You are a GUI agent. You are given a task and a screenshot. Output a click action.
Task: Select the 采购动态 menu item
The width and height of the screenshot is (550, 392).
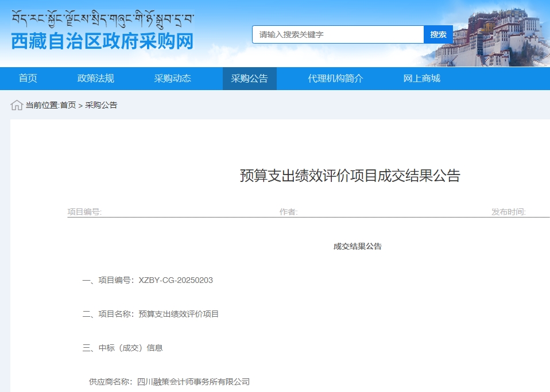pyautogui.click(x=172, y=79)
